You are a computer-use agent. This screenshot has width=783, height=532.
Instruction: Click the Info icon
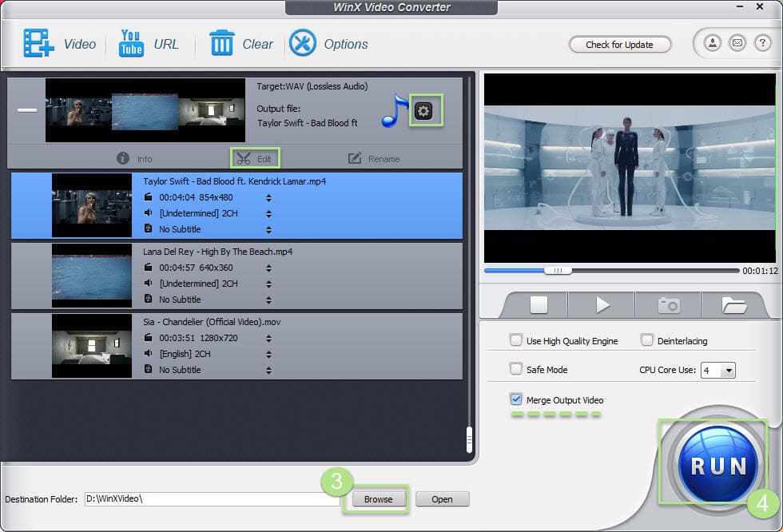pos(123,158)
